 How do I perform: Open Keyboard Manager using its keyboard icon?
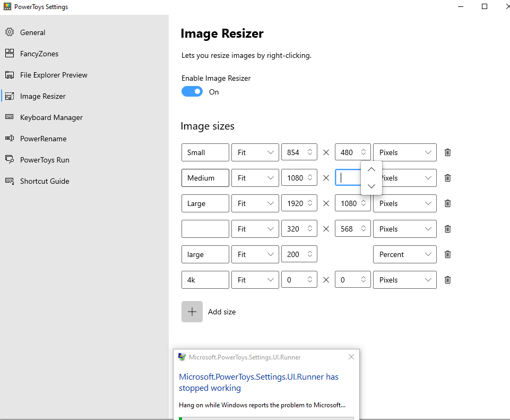click(10, 117)
